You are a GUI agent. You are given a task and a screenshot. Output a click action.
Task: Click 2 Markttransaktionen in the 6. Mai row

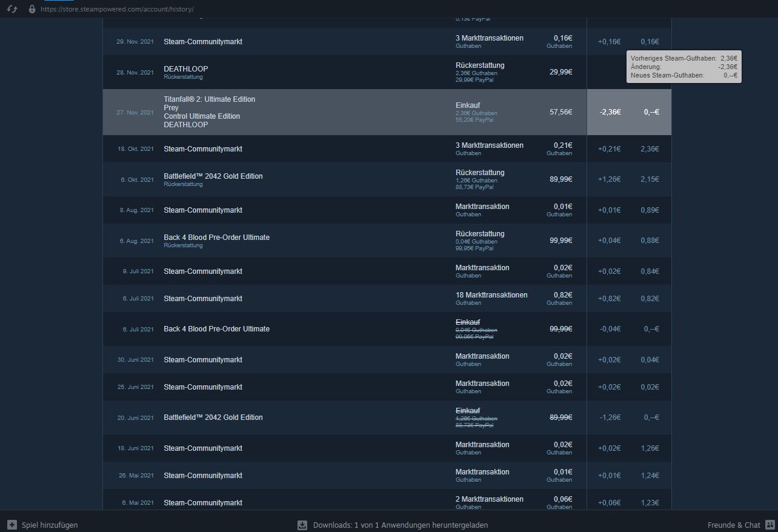(x=490, y=499)
